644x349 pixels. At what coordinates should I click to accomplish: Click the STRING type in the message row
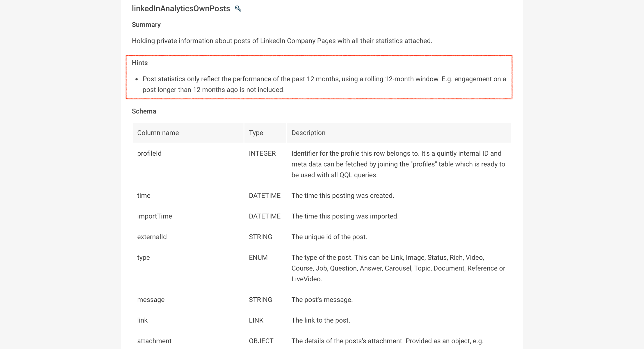click(x=260, y=300)
